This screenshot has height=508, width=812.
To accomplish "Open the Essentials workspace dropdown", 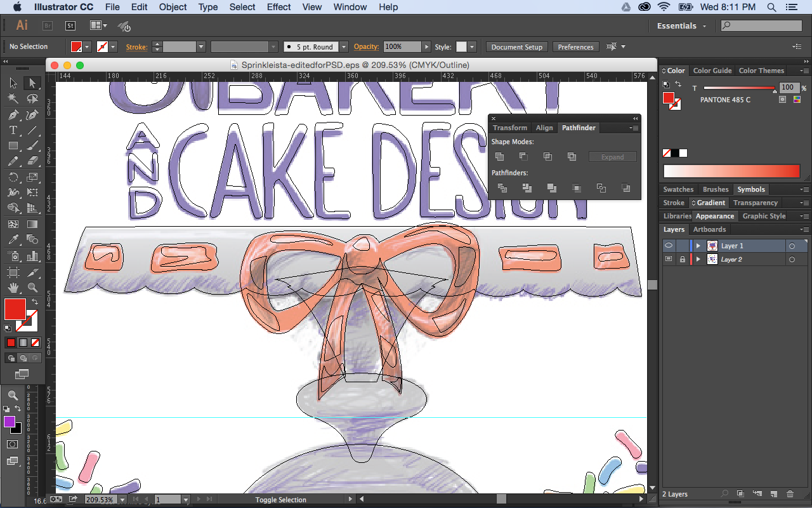I will pyautogui.click(x=682, y=26).
